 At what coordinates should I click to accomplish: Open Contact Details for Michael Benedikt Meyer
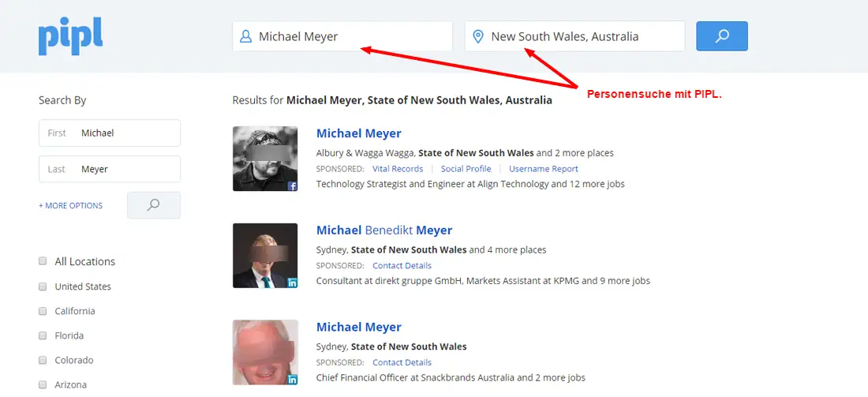402,266
